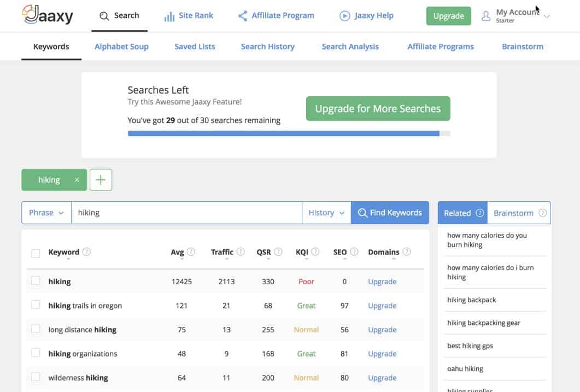Click the searches remaining progress bar
The image size is (580, 392).
pyautogui.click(x=289, y=133)
